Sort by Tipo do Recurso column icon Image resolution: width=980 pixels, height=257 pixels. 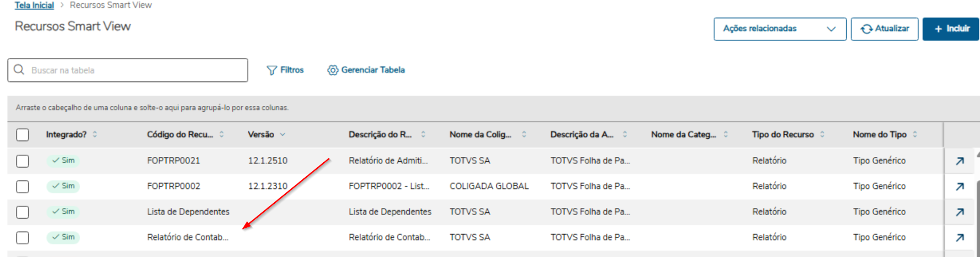tap(822, 135)
